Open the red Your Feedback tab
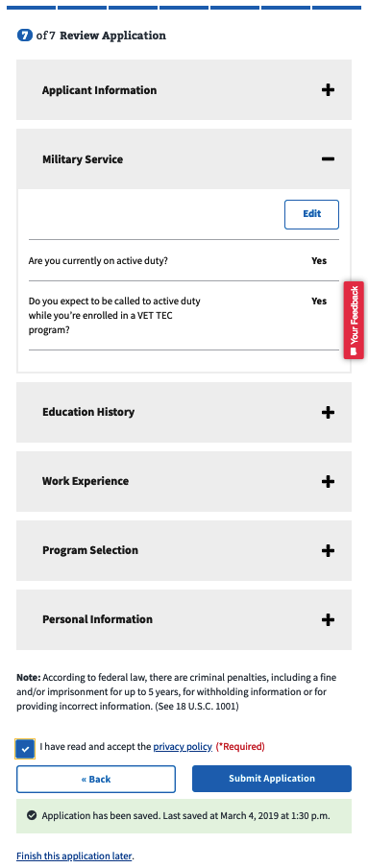The height and width of the screenshot is (868, 368). 354,321
